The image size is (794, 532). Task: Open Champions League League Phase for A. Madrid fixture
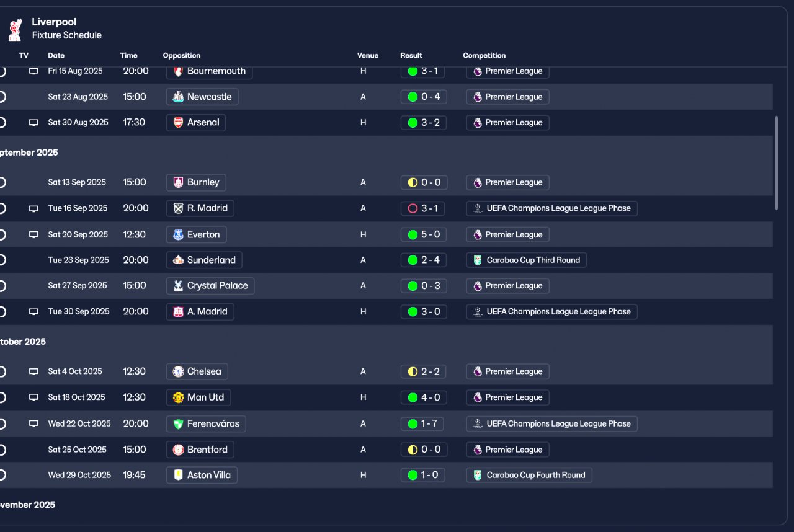(x=551, y=312)
